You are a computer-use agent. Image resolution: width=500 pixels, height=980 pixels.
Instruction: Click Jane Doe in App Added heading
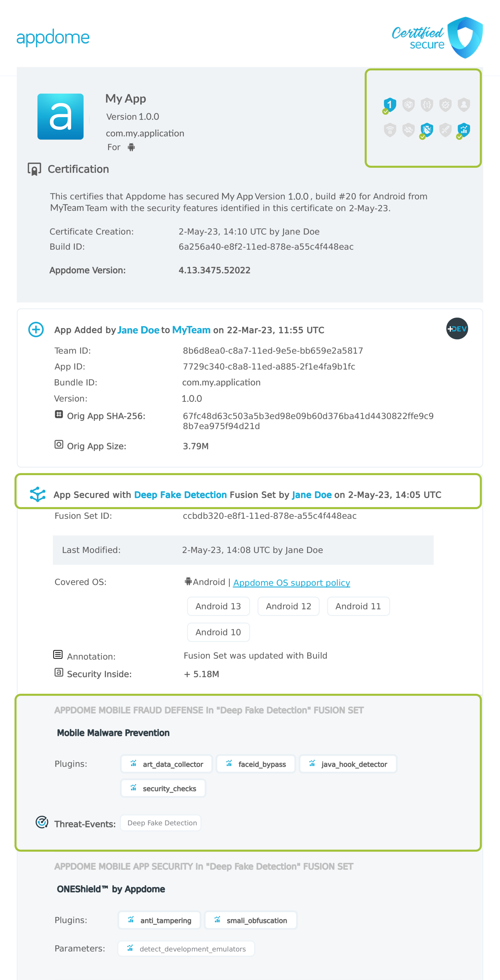click(x=138, y=330)
